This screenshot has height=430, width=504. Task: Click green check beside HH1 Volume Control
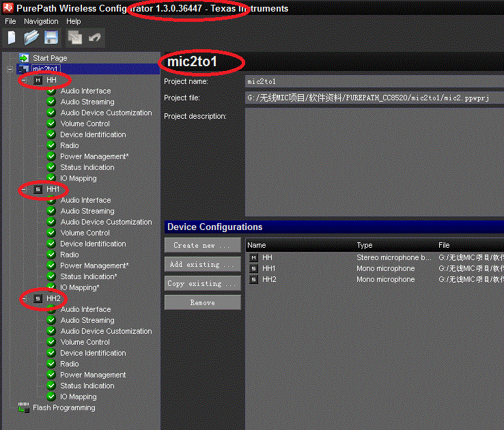coord(51,233)
